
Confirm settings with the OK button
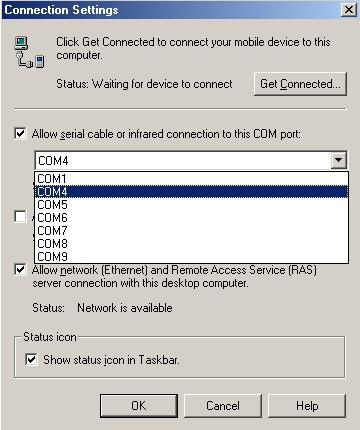tap(139, 406)
